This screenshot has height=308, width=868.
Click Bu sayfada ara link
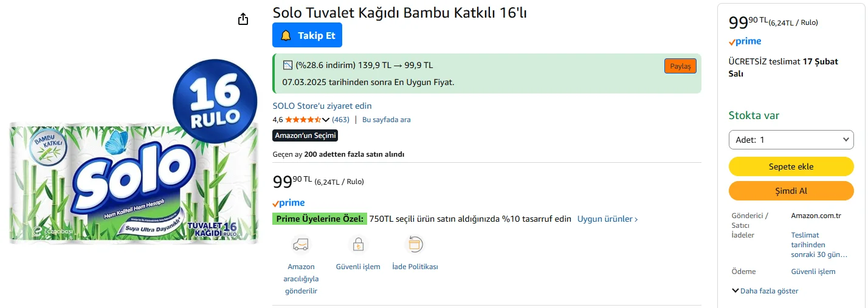tap(386, 120)
